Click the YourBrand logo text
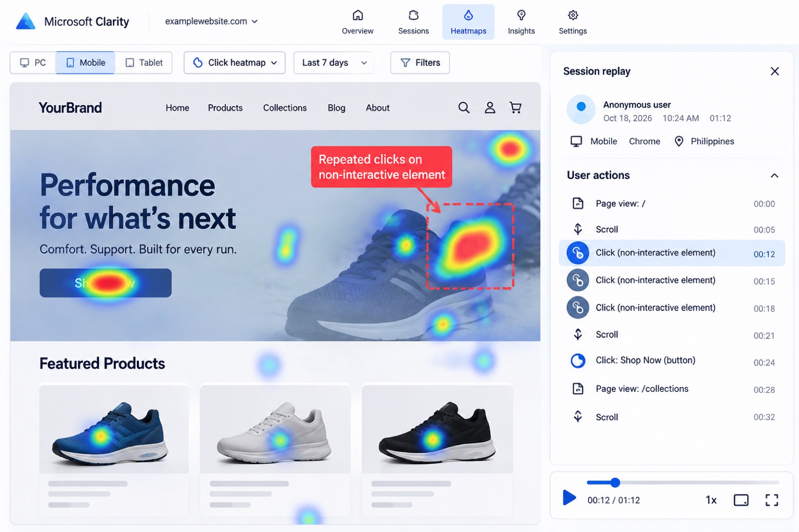799x532 pixels. (x=70, y=108)
